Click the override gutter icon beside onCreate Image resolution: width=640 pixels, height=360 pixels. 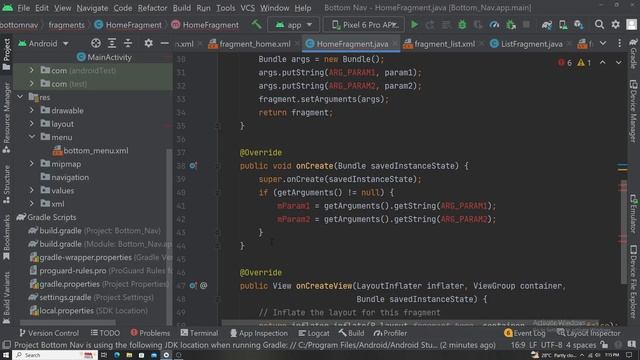coord(193,166)
